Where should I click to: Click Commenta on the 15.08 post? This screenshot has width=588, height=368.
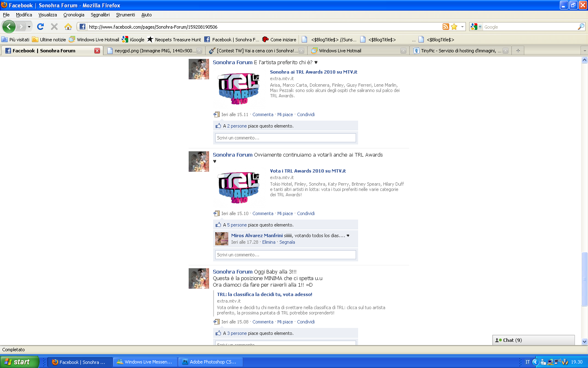pyautogui.click(x=263, y=322)
